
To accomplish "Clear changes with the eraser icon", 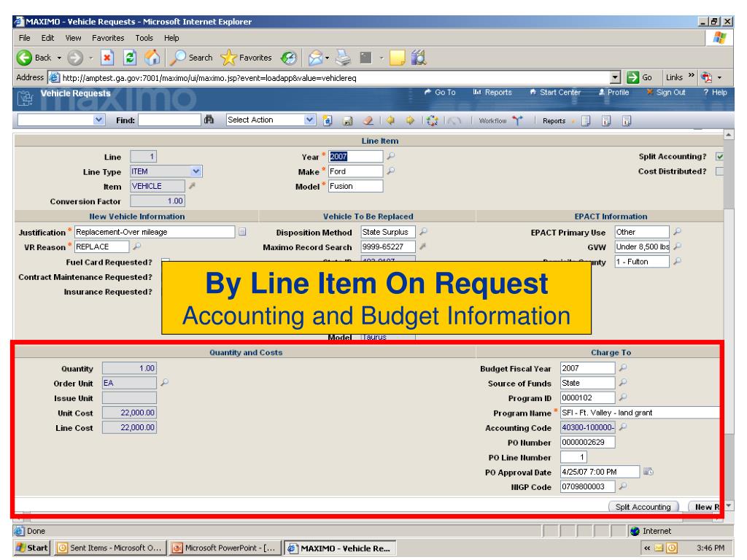I will coord(368,120).
